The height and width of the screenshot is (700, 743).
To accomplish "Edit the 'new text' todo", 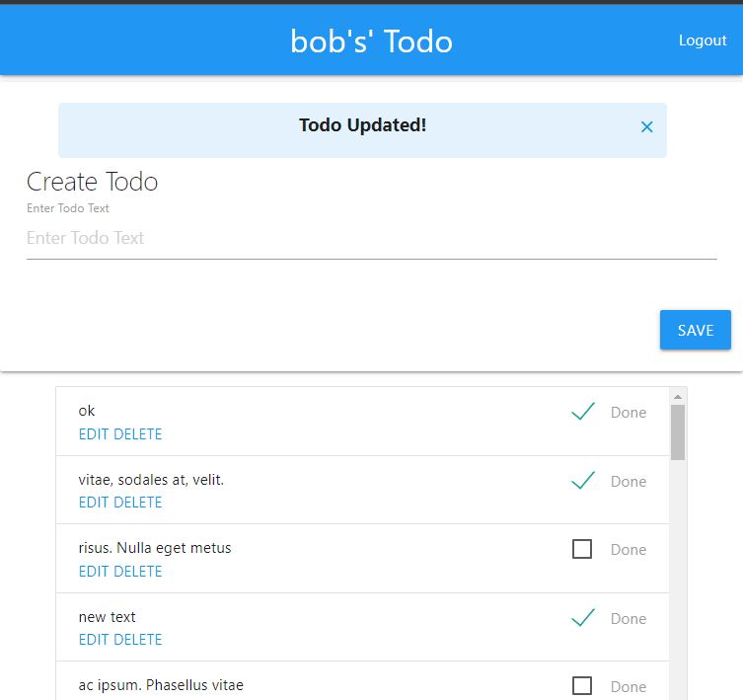I will click(x=94, y=640).
